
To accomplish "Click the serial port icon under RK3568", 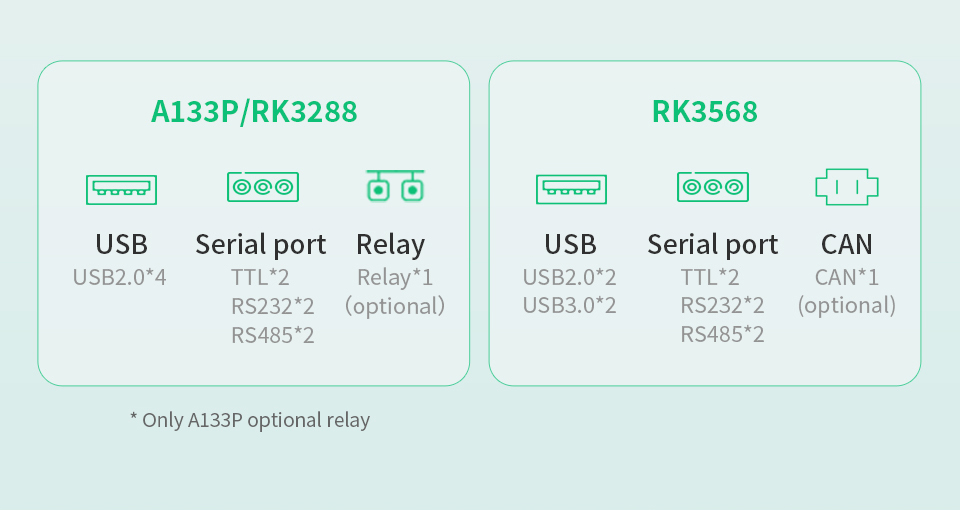I will pos(713,187).
